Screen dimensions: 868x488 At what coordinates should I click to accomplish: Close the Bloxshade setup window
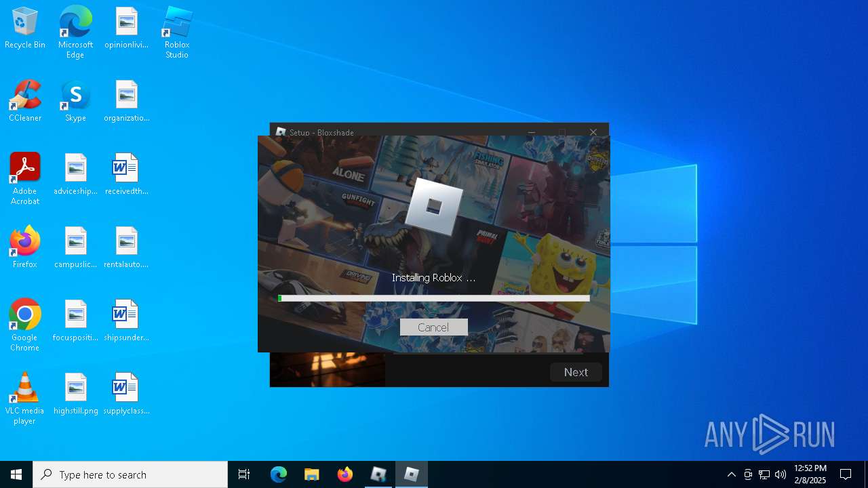tap(593, 132)
